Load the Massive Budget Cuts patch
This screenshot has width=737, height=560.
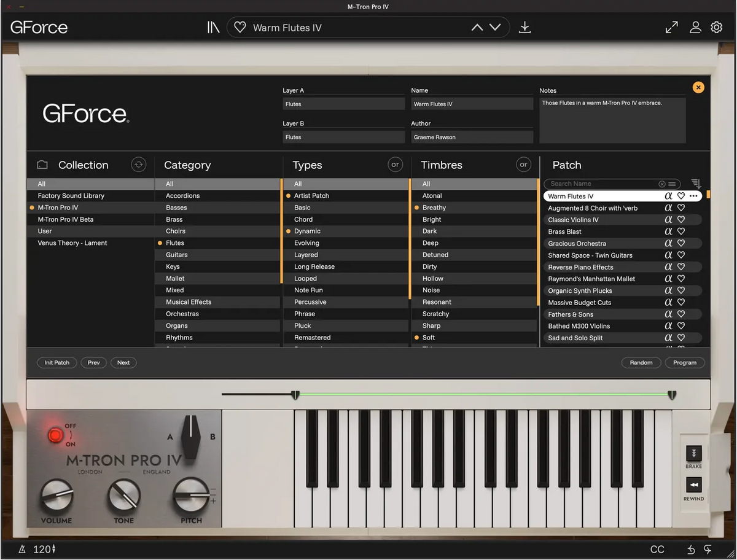tap(622, 302)
